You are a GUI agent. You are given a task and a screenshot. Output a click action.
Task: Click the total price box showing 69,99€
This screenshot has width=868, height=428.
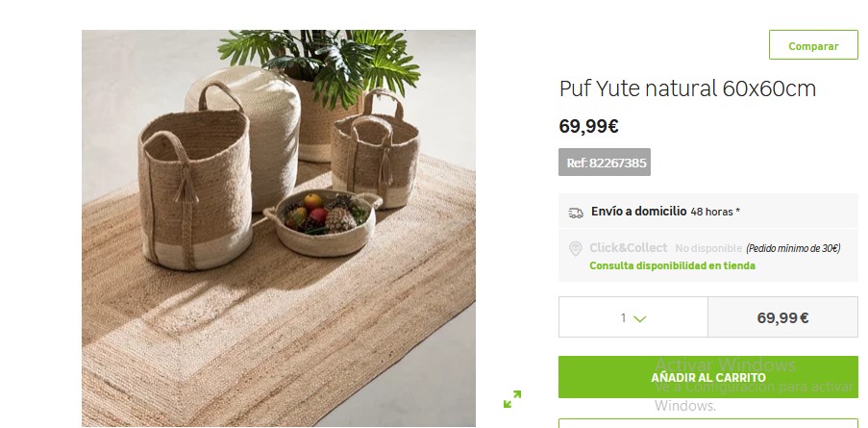pyautogui.click(x=782, y=317)
